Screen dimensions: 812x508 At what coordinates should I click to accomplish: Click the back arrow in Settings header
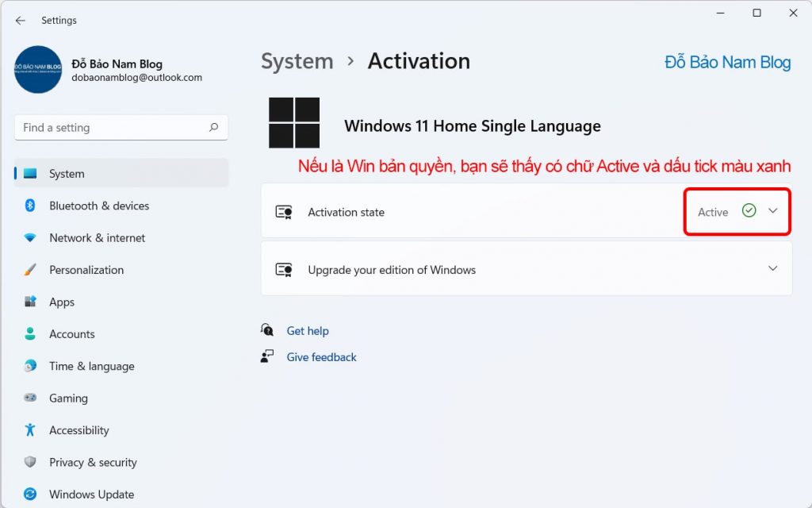21,21
